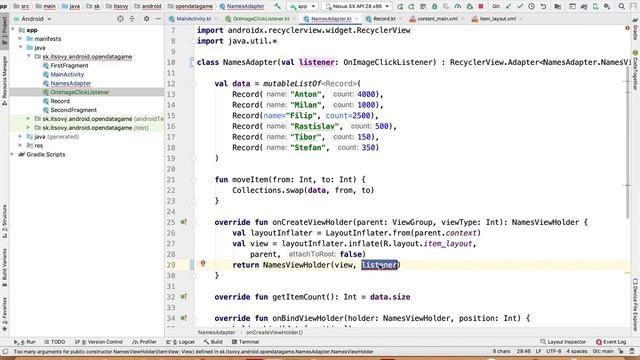Click the Git: main branch widget
This screenshot has width=640, height=360.
[603, 351]
